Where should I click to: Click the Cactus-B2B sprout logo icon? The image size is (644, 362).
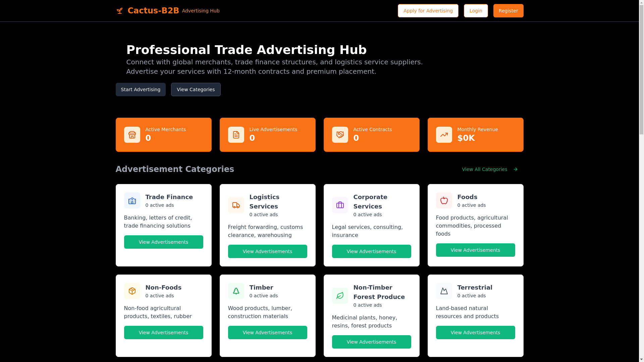tap(119, 11)
